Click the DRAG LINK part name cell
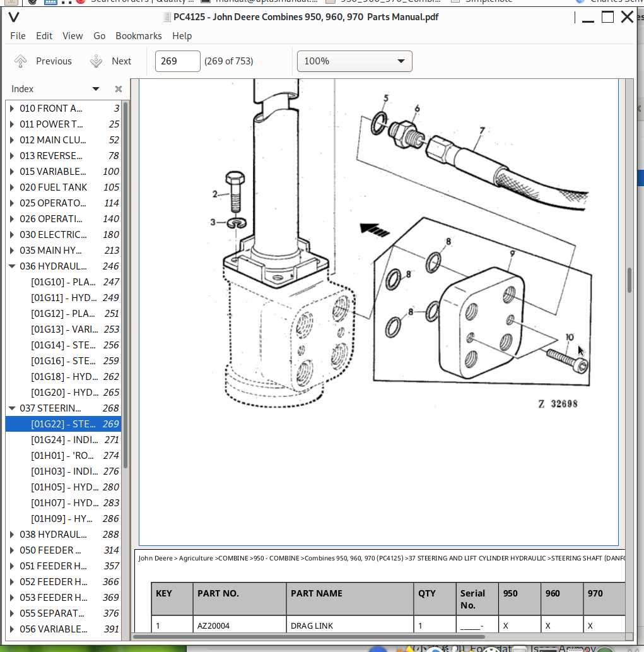 pos(350,625)
